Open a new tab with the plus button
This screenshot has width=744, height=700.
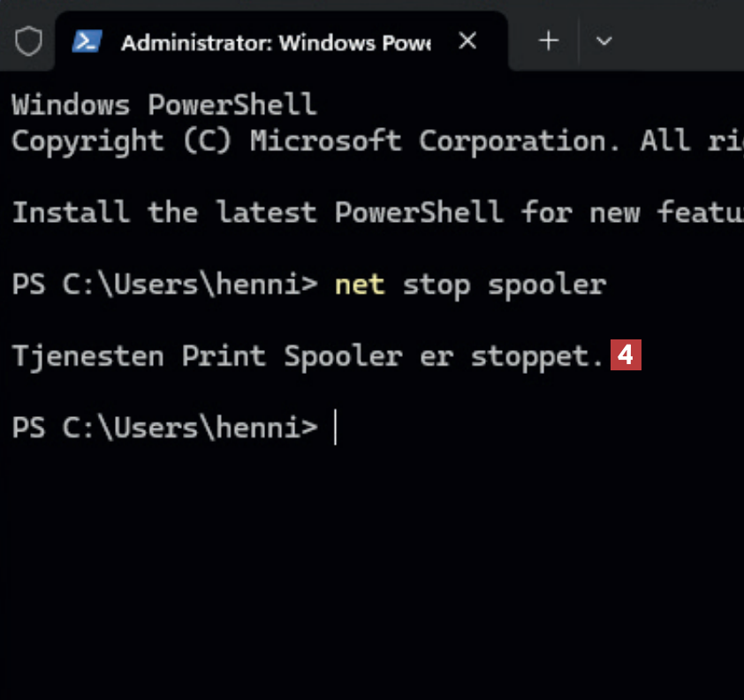(549, 41)
